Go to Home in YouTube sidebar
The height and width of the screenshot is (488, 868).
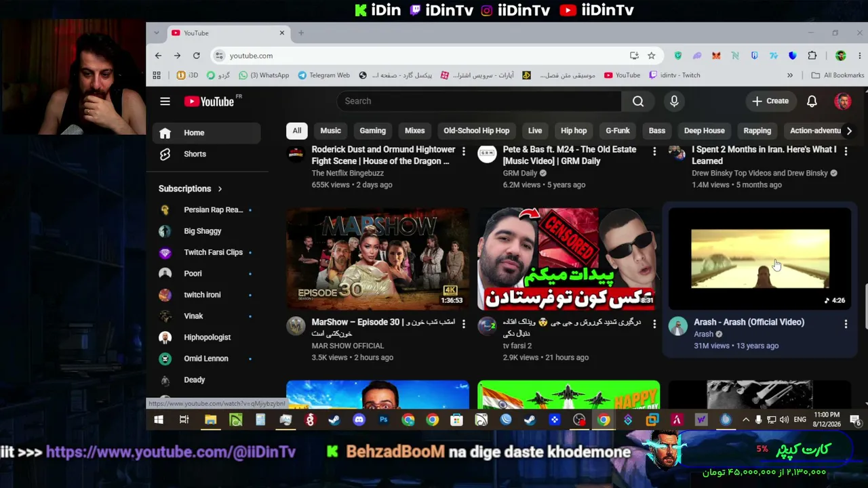[206, 133]
